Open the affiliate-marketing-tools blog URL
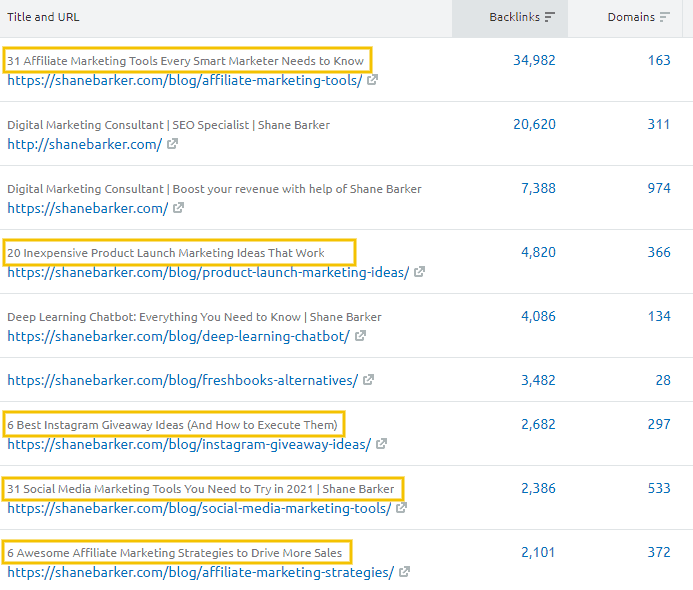This screenshot has height=590, width=693. tap(184, 81)
